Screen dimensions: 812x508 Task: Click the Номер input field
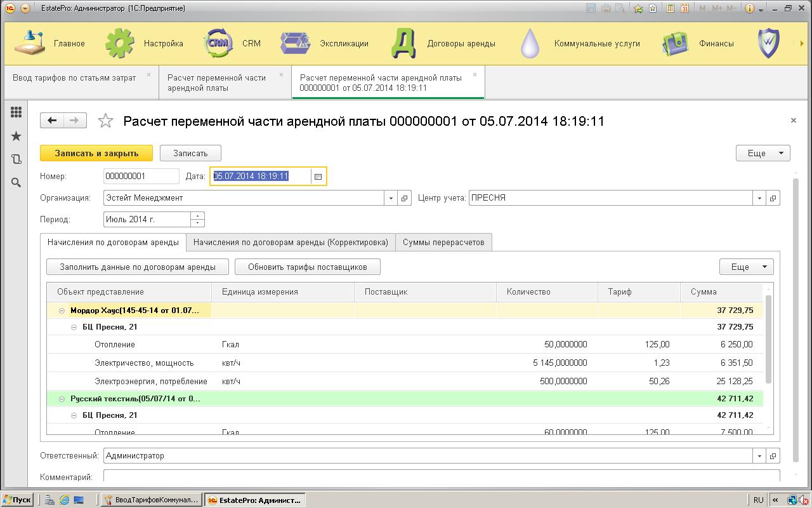point(141,177)
